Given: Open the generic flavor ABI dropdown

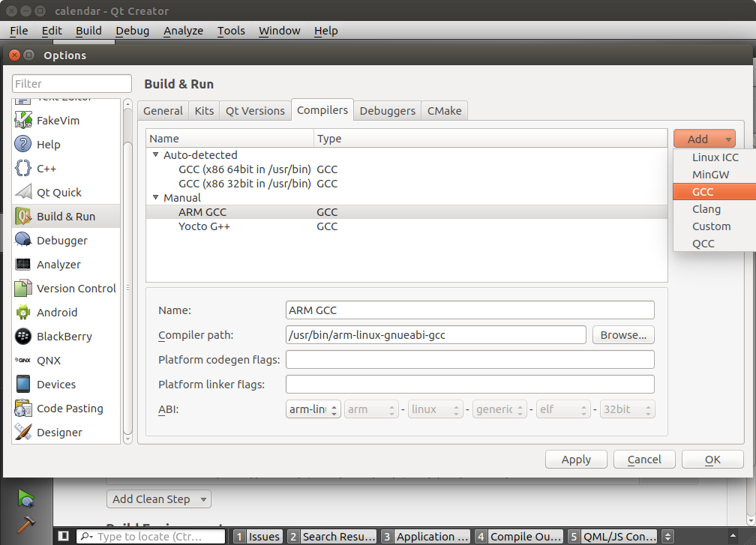Looking at the screenshot, I should coord(499,409).
